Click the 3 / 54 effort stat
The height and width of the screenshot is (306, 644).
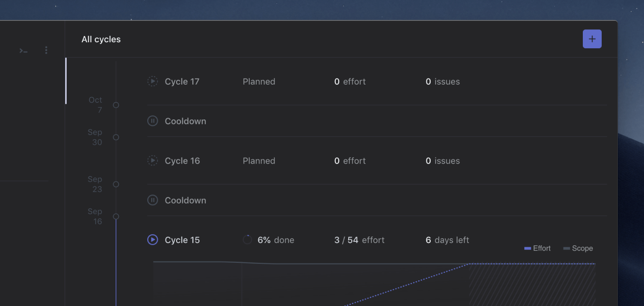(359, 240)
